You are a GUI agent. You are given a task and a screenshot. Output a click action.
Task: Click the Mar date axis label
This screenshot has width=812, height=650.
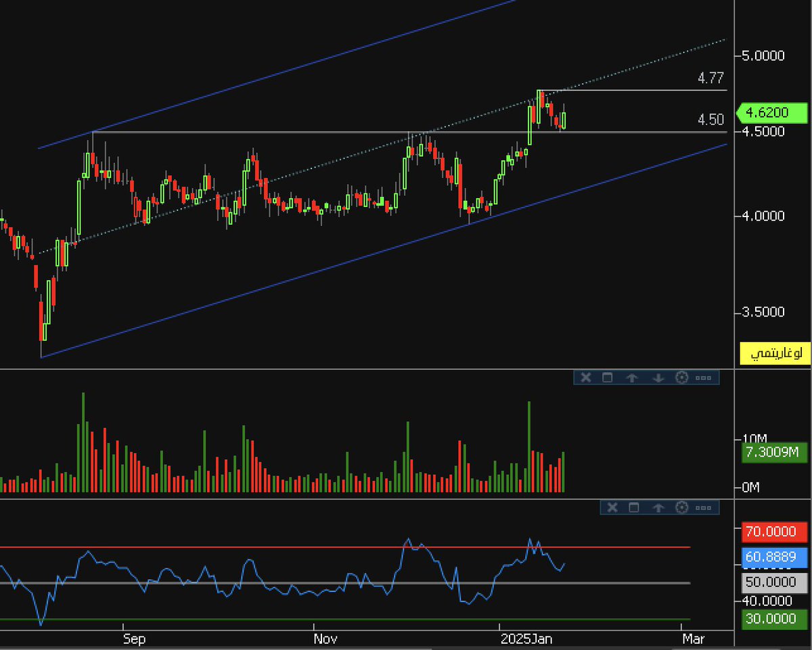693,639
